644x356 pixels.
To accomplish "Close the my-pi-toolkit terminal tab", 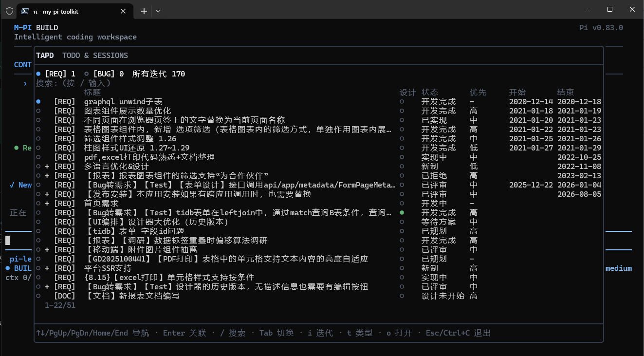I will [124, 11].
